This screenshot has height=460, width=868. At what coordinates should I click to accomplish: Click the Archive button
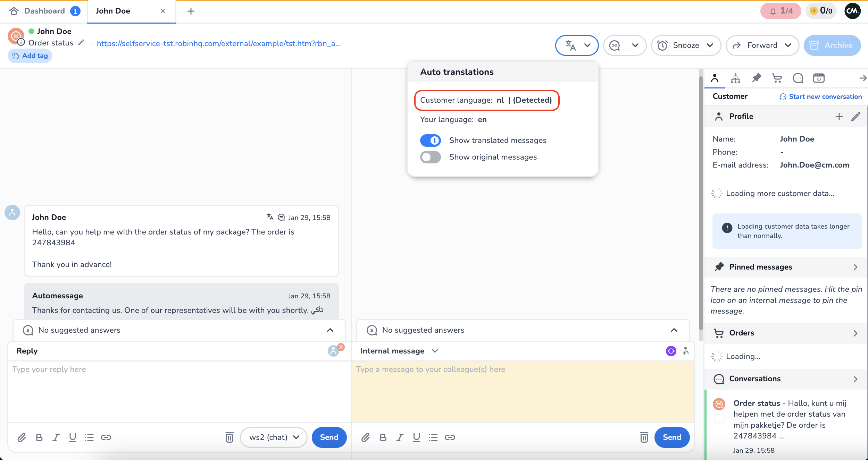click(832, 45)
